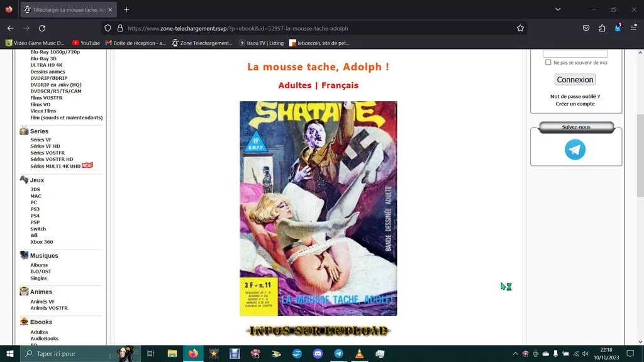Open the ULTRA HD 4K category
The height and width of the screenshot is (362, 644).
click(x=47, y=65)
